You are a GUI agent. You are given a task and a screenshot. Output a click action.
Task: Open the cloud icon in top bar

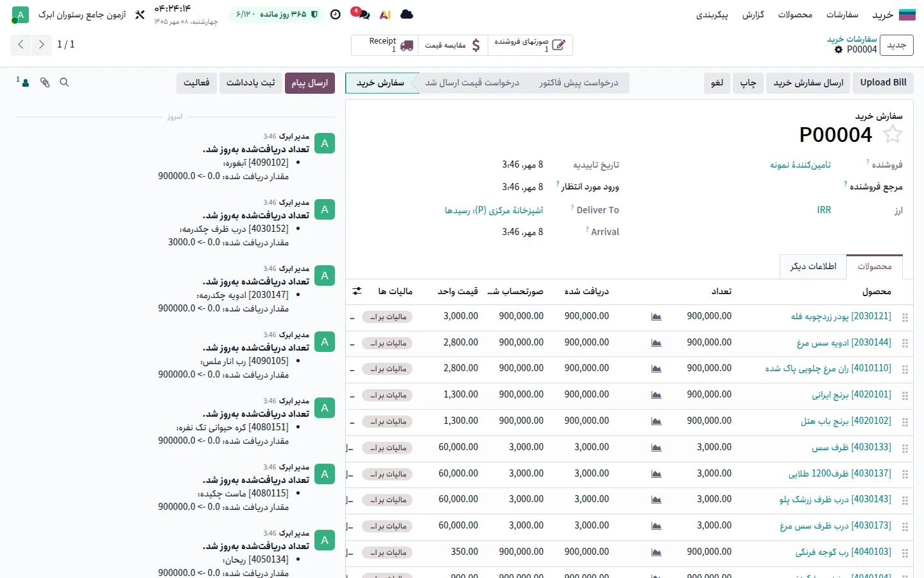[406, 14]
